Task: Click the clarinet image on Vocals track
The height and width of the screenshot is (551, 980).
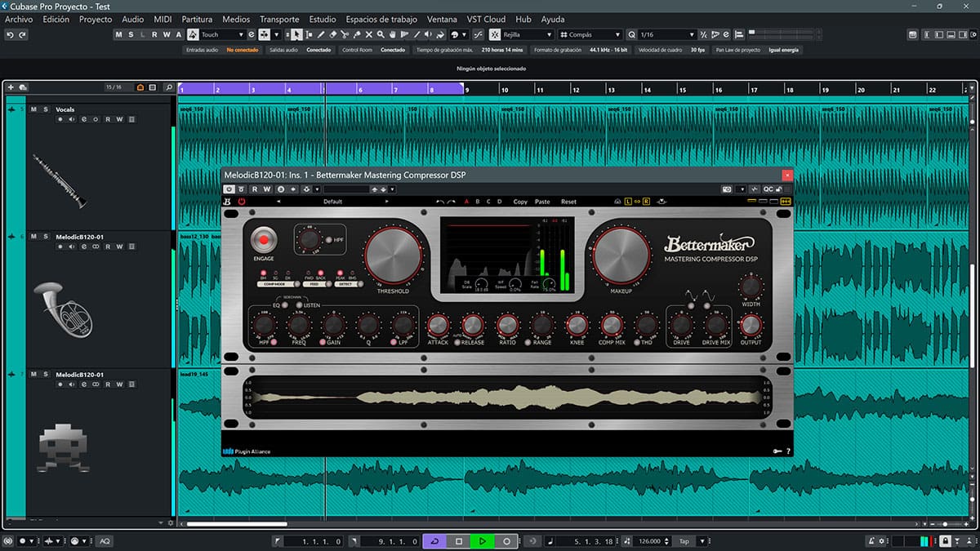Action: click(60, 180)
